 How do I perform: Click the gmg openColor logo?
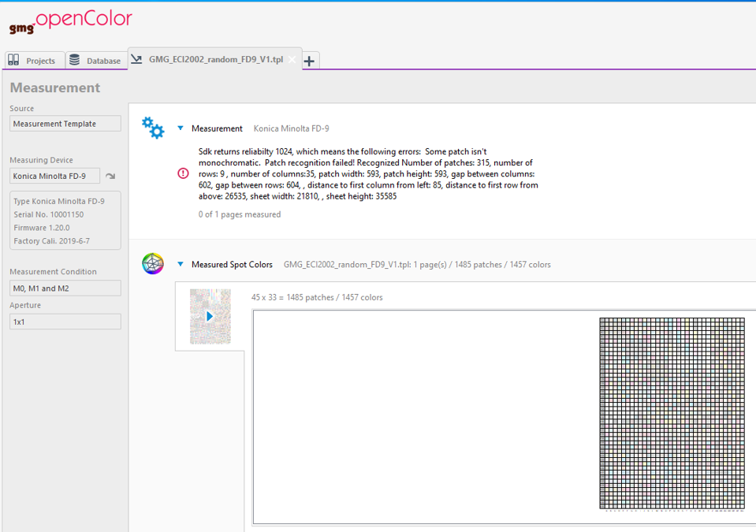[x=70, y=22]
